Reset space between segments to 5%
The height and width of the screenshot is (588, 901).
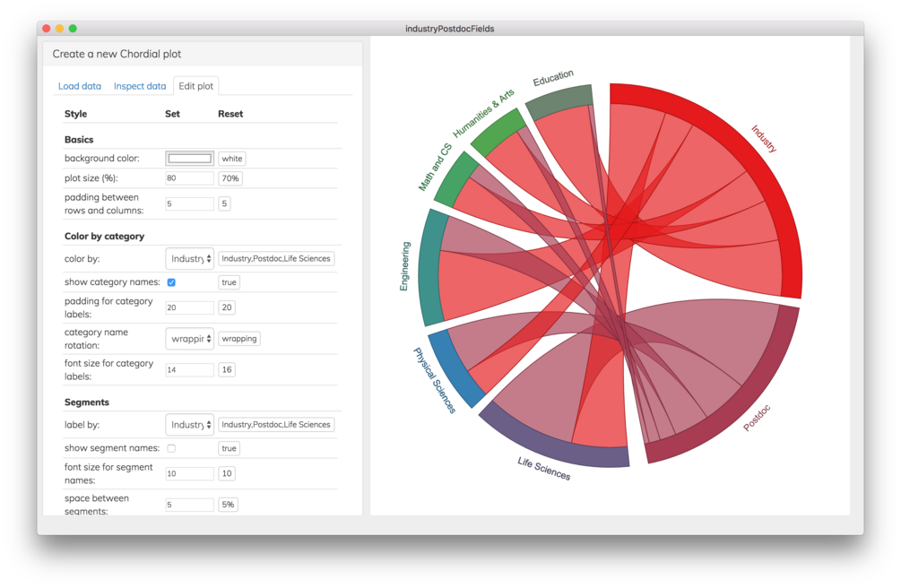pos(228,505)
